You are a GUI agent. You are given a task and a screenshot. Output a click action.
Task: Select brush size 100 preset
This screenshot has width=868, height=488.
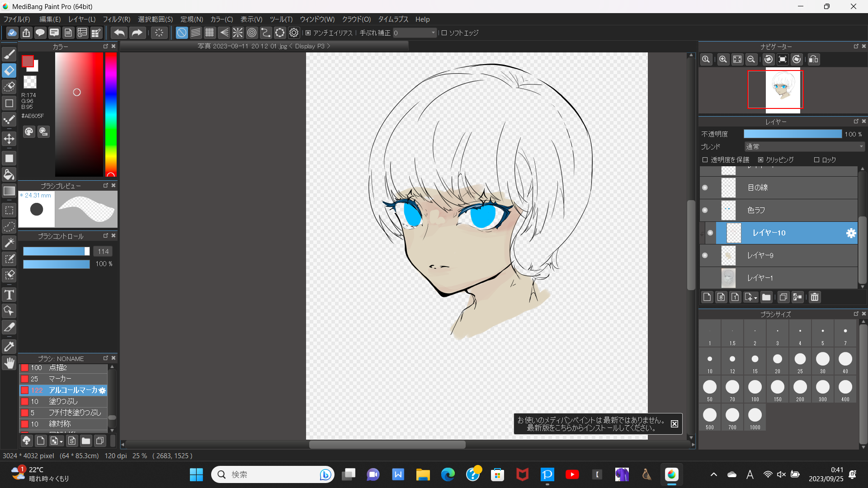[x=755, y=388]
